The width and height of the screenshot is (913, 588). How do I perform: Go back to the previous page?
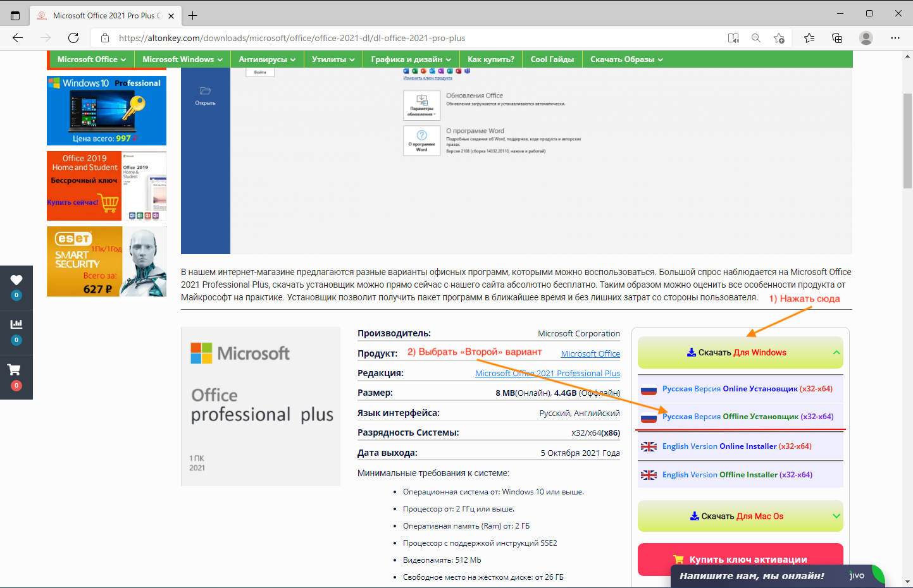click(x=18, y=38)
